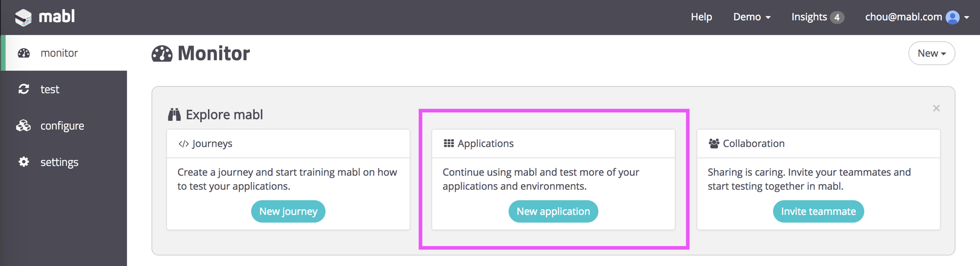Click the people icon beside Collaboration
This screenshot has width=980, height=266.
point(714,143)
